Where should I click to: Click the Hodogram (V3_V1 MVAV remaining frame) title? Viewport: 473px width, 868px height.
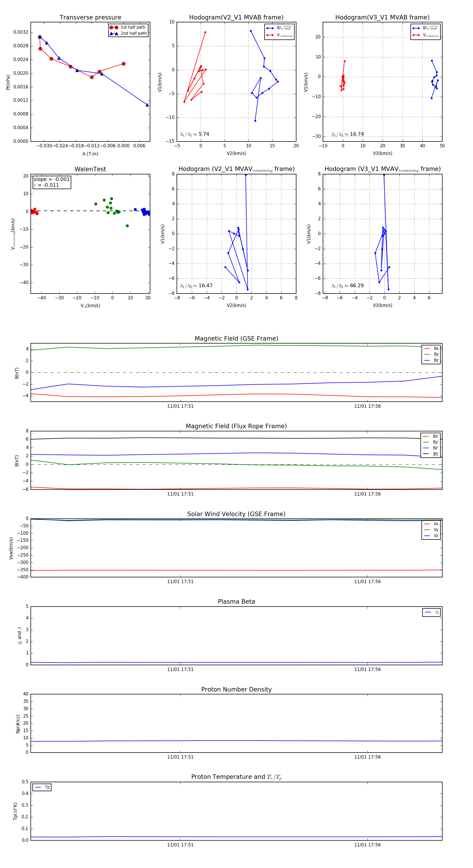(x=382, y=169)
